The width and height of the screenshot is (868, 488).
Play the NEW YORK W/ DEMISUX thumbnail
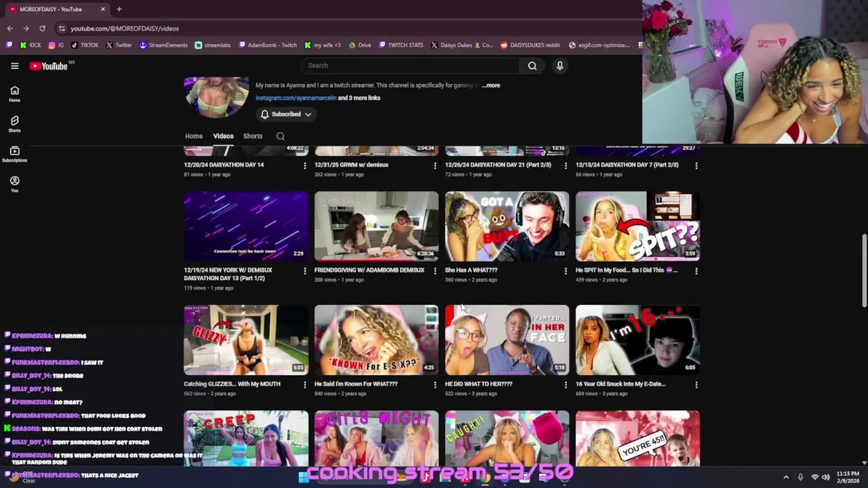tap(245, 226)
